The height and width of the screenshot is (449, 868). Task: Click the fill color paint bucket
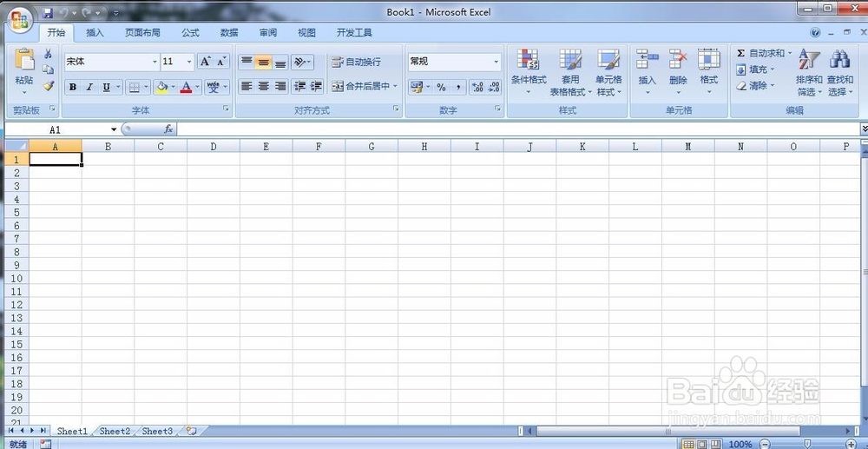pyautogui.click(x=161, y=87)
